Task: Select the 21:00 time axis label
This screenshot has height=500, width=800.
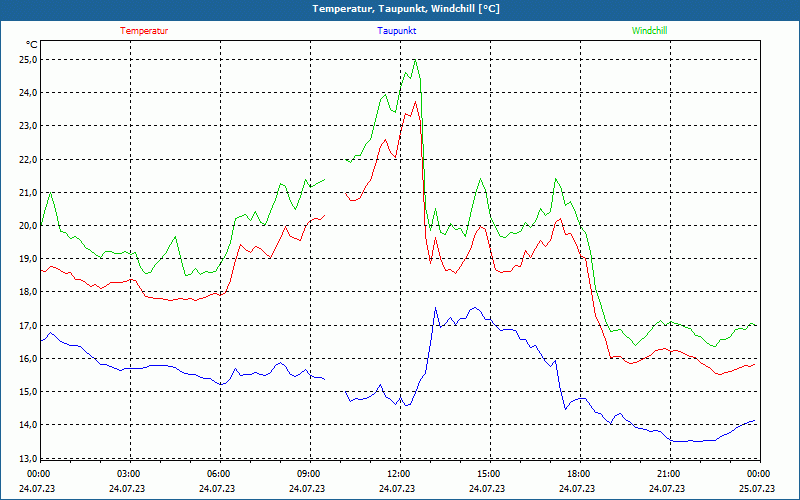Action: click(x=668, y=474)
